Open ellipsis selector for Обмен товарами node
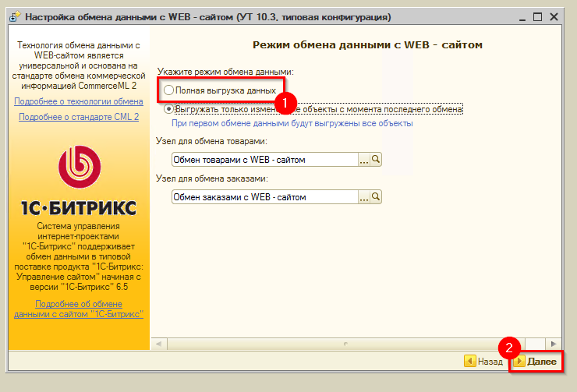 pos(363,160)
